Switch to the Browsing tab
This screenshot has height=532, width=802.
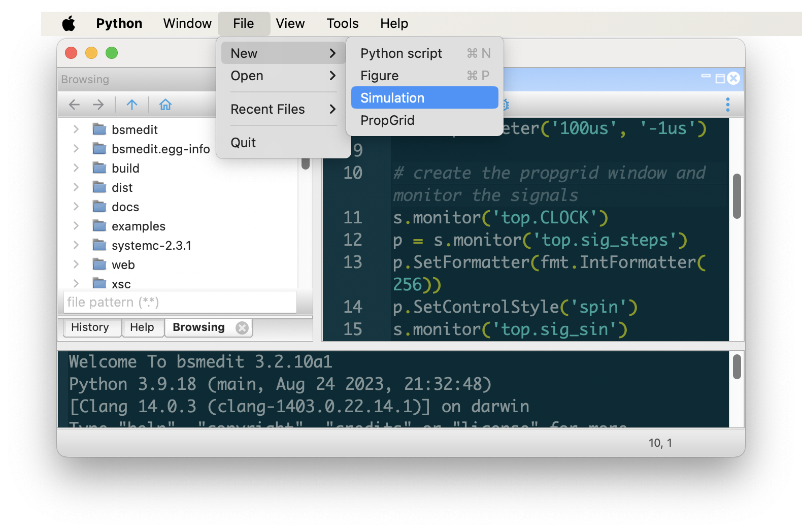click(x=198, y=327)
